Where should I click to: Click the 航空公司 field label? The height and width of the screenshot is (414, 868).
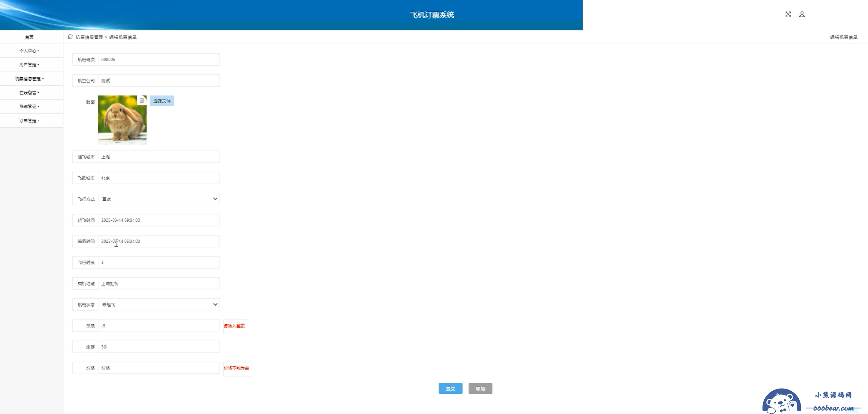(x=86, y=81)
